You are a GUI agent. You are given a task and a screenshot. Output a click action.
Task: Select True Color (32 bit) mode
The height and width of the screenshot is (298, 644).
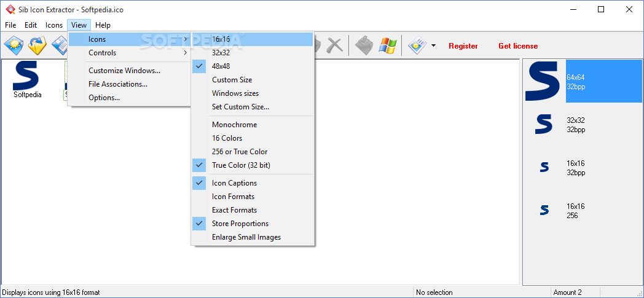(x=253, y=165)
